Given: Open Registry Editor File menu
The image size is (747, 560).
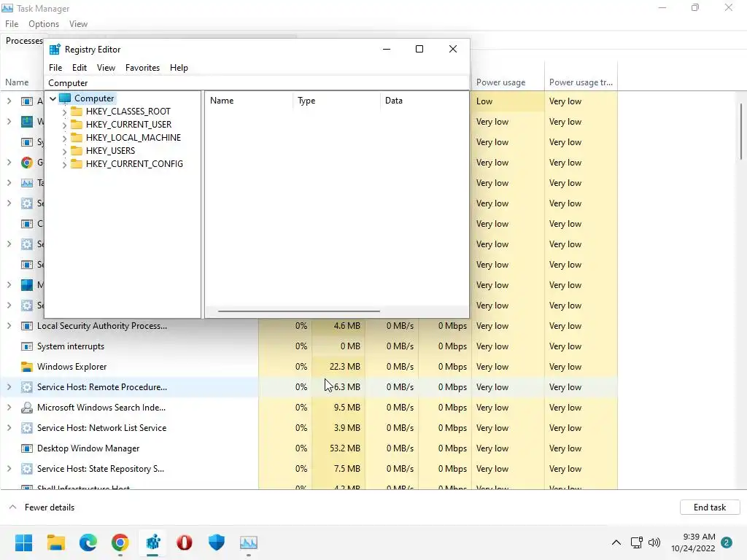Looking at the screenshot, I should click(55, 68).
